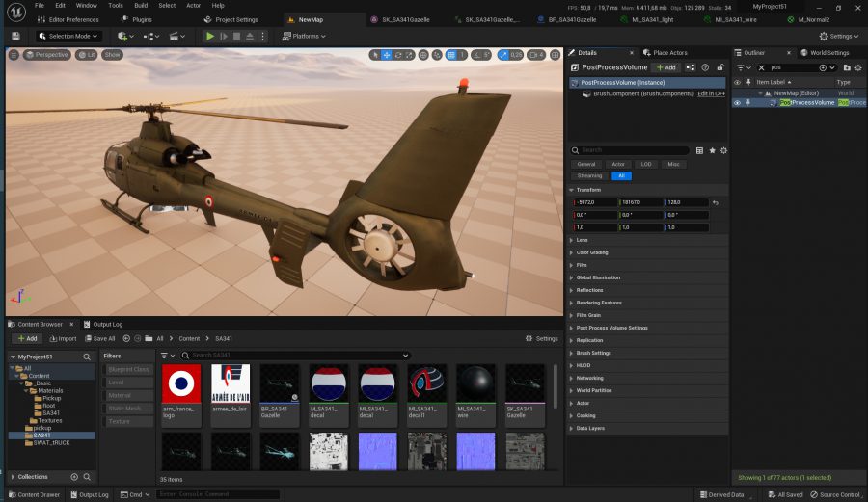
Task: Expand the Collections panel
Action: point(13,477)
